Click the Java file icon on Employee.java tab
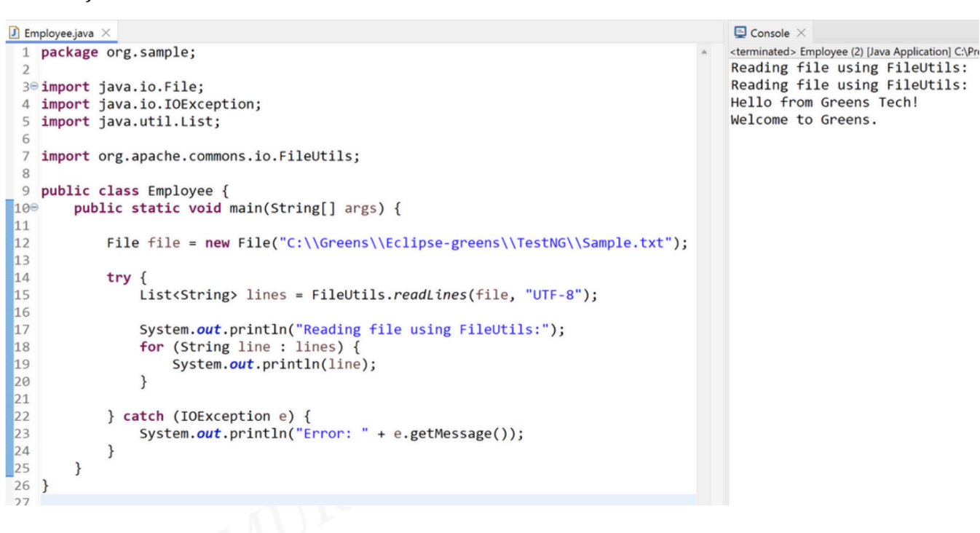The height and width of the screenshot is (533, 980). (x=14, y=33)
